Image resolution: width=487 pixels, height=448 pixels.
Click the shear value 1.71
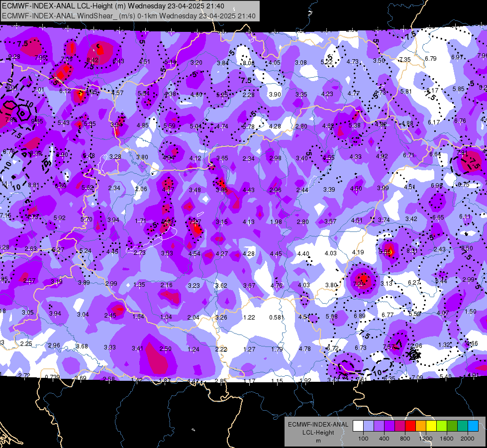tap(140, 221)
